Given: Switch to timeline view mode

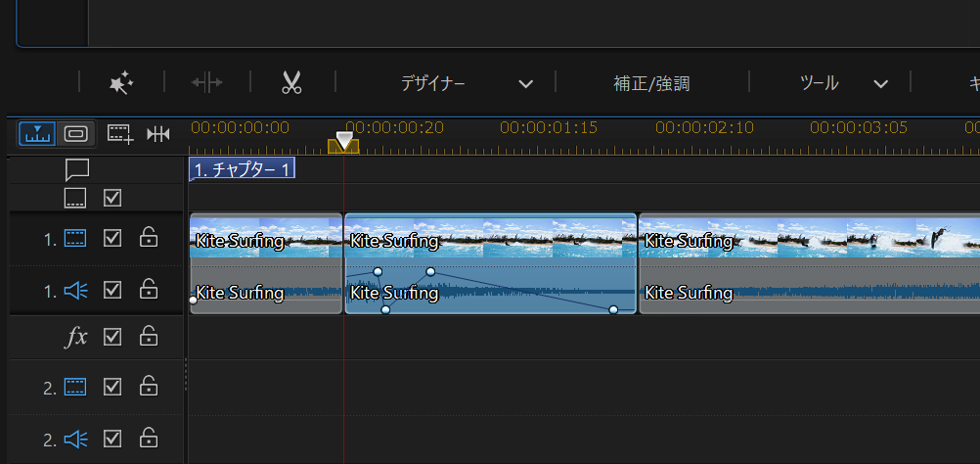Looking at the screenshot, I should pos(37,133).
